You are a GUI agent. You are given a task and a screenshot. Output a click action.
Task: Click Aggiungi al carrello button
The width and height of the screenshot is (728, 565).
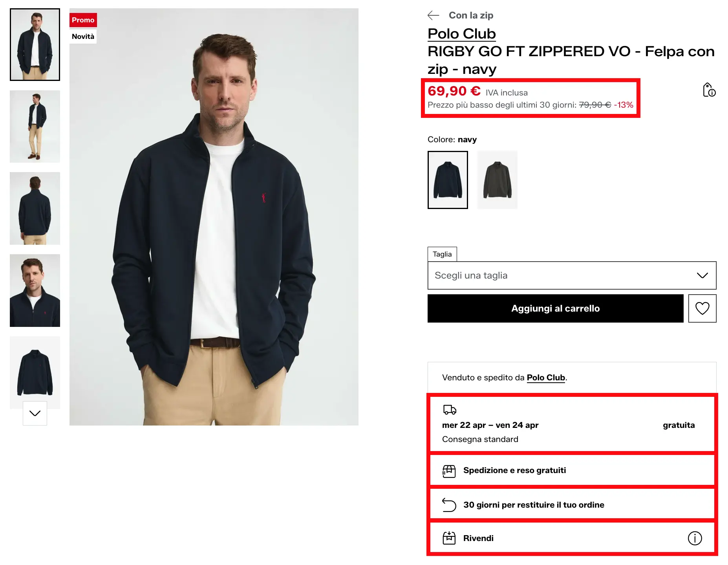pyautogui.click(x=555, y=308)
